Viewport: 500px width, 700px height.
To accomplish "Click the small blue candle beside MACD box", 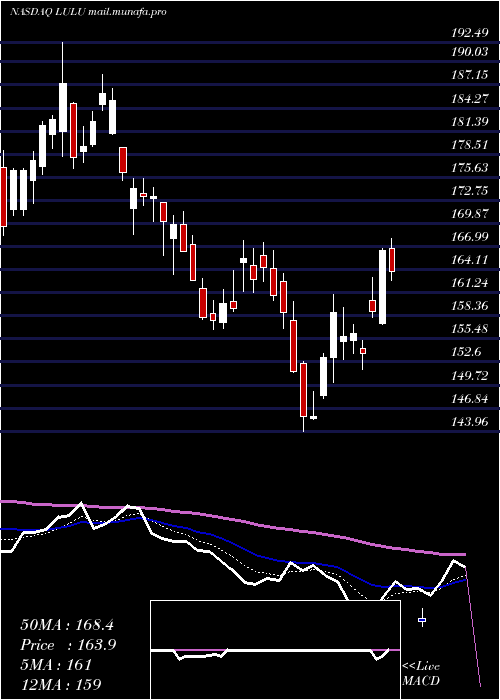I will point(422,620).
